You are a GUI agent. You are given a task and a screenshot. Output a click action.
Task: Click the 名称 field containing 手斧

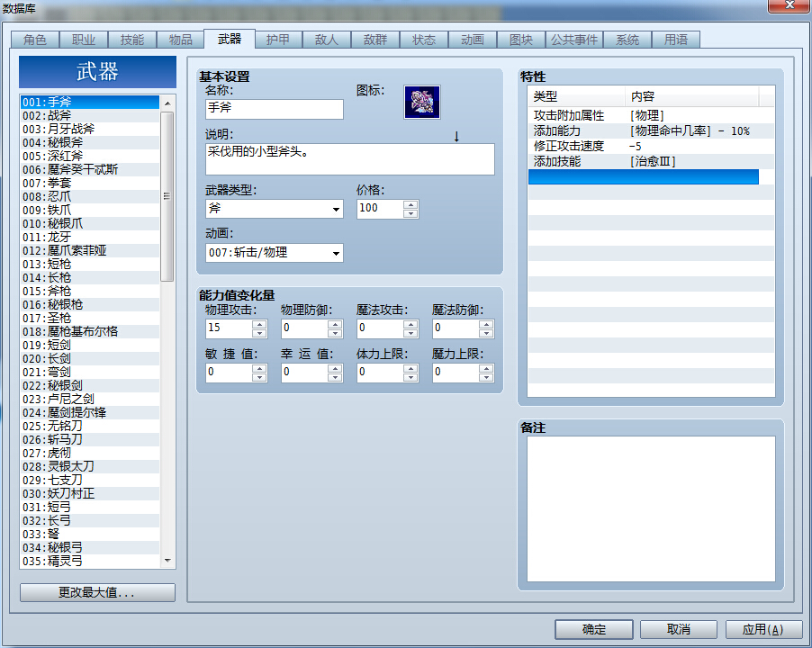275,109
